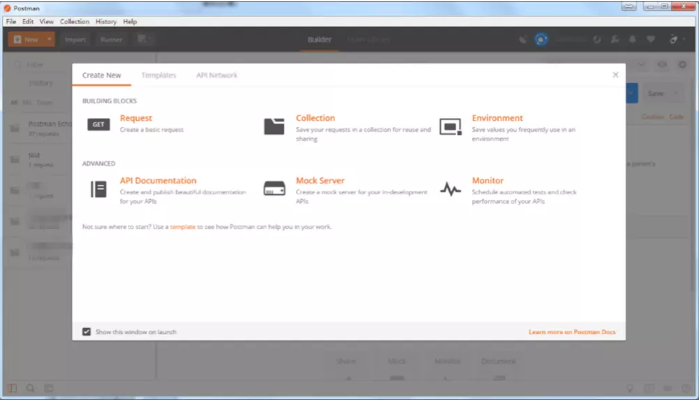Click the test collection folder icon
Viewport: 699px width, 400px height.
(x=15, y=159)
